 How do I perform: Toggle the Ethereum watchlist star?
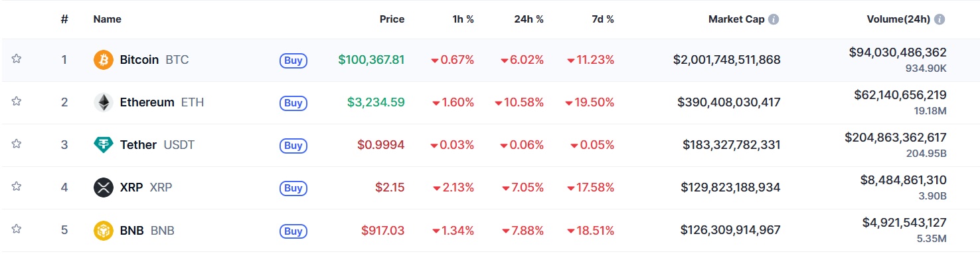pyautogui.click(x=17, y=102)
